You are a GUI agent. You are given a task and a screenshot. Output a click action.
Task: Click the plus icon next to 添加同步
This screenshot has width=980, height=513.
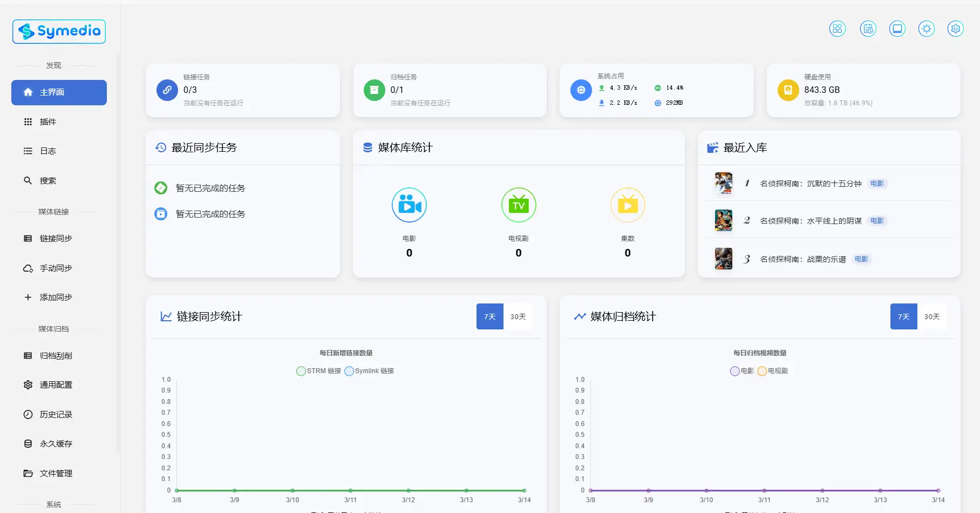coord(28,297)
